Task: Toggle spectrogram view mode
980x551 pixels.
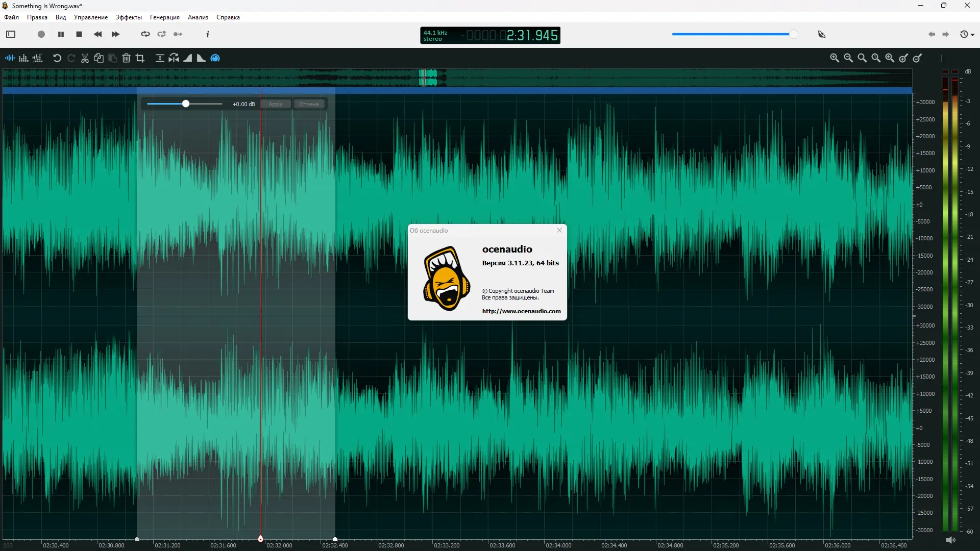Action: 23,58
